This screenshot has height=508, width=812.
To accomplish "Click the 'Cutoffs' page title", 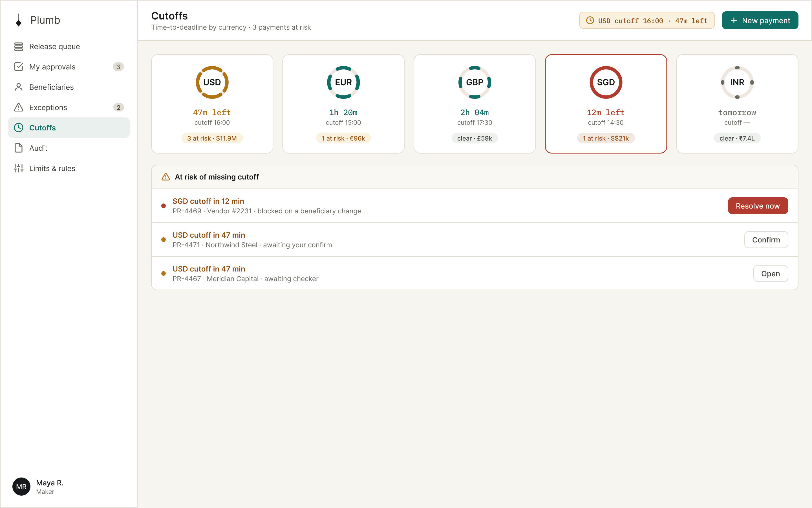I will point(169,16).
